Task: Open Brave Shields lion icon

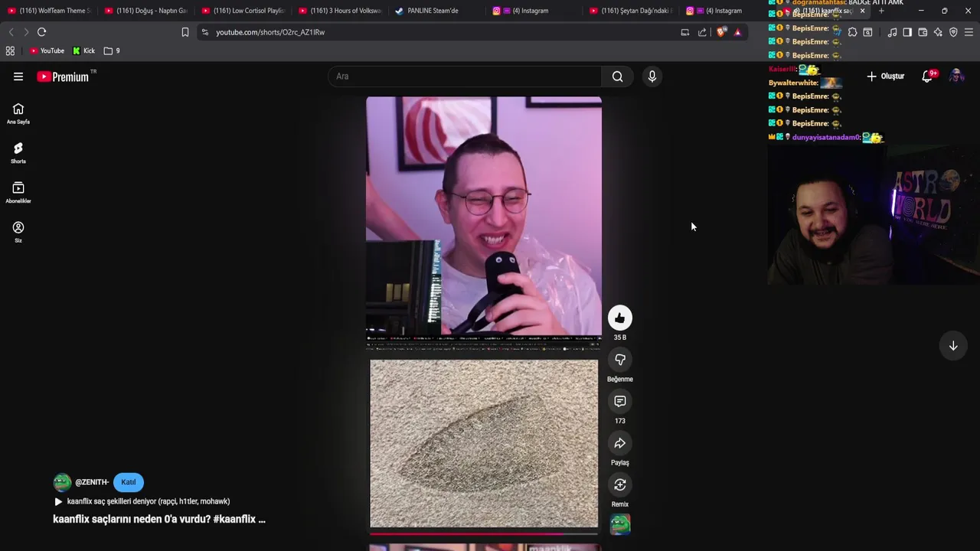Action: (x=721, y=32)
